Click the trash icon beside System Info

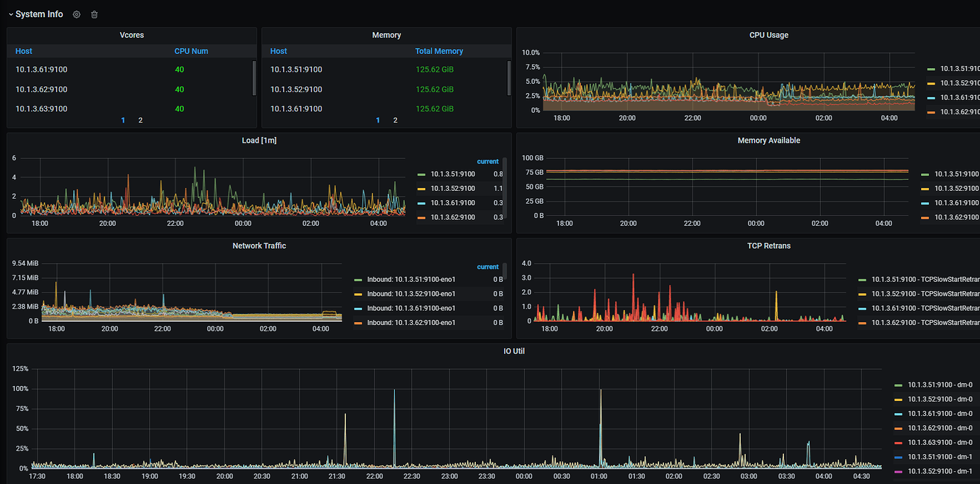tap(94, 14)
